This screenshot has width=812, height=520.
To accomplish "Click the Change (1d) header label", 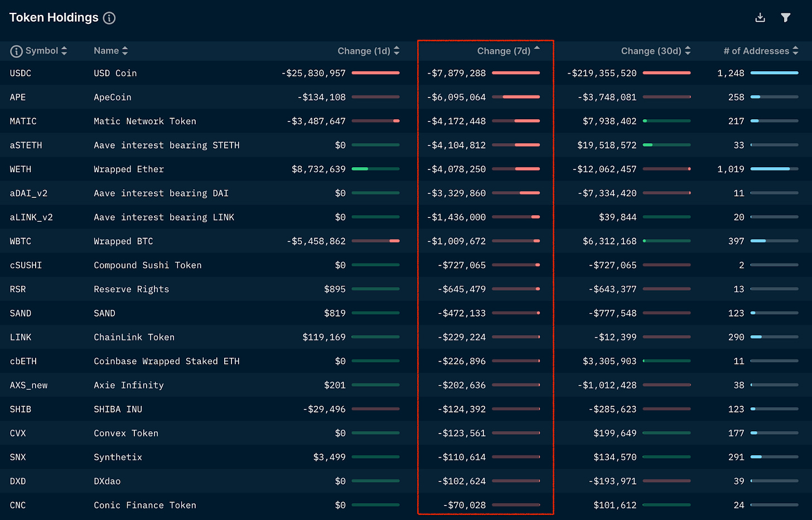I will (x=364, y=51).
